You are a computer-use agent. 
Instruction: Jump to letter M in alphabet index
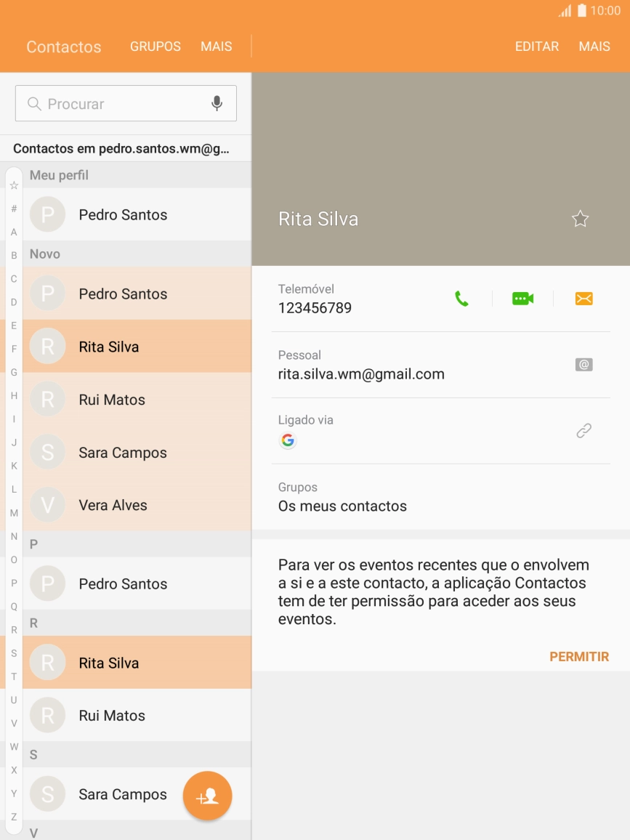(14, 513)
